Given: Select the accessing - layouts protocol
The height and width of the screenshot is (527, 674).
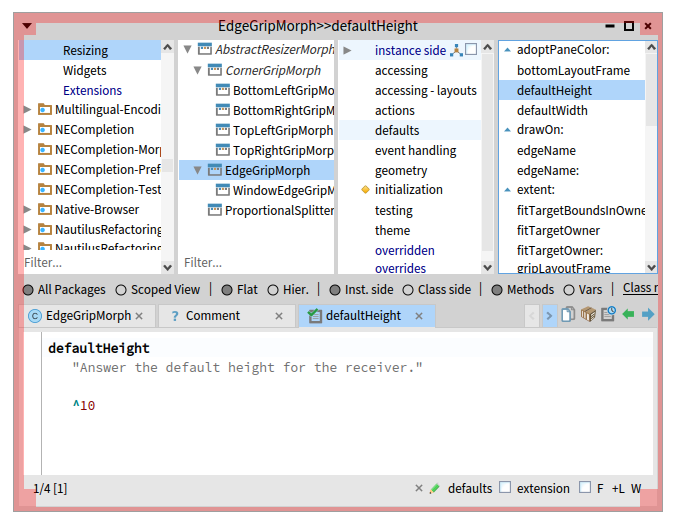Looking at the screenshot, I should pos(410,90).
